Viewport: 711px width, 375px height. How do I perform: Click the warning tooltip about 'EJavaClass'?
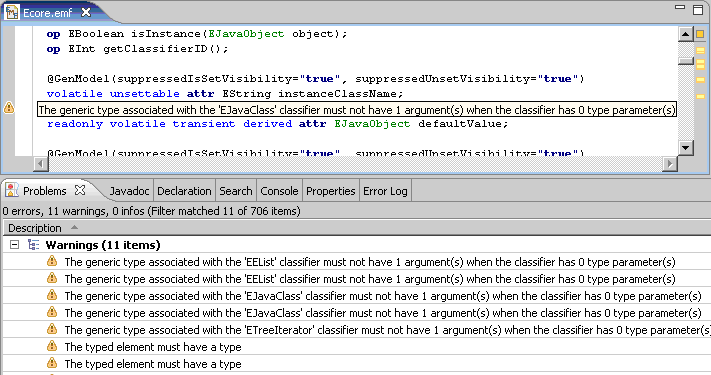coord(357,110)
